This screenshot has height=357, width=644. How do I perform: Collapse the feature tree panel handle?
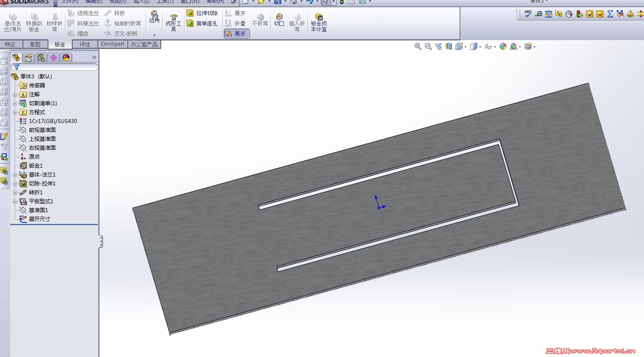click(x=101, y=241)
